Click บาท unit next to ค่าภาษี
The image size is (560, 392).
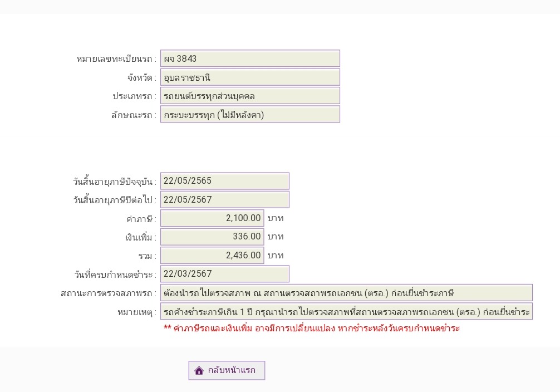tap(276, 218)
